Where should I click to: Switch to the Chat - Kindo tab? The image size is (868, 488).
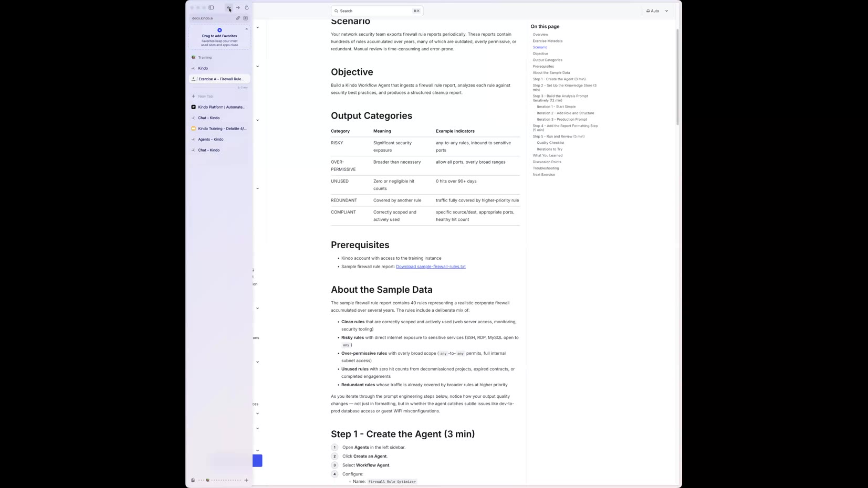point(208,118)
